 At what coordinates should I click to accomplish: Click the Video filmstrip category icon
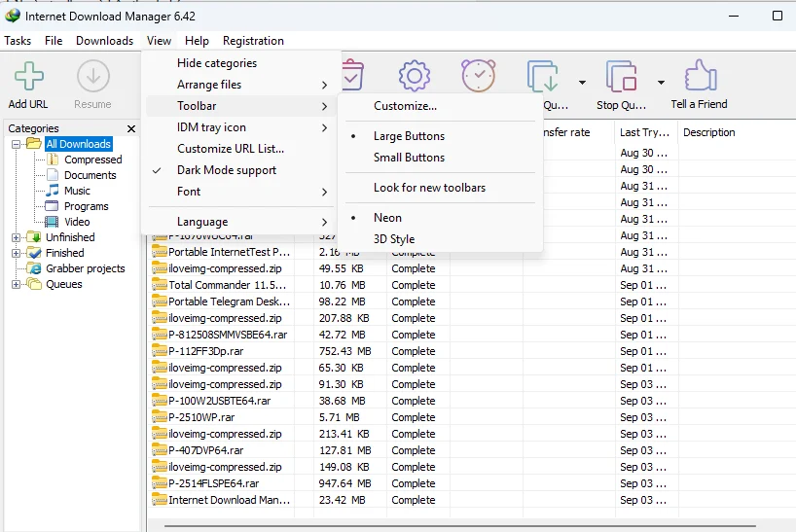pyautogui.click(x=52, y=222)
